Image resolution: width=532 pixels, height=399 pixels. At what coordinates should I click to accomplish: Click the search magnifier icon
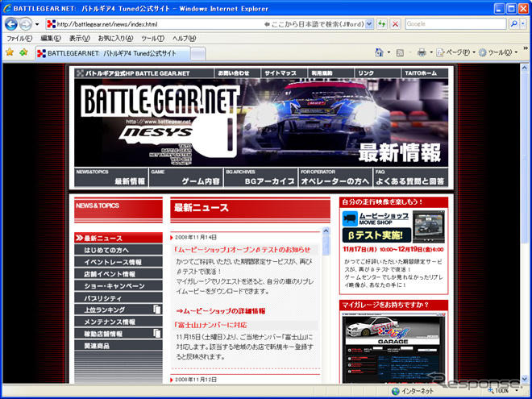[514, 24]
